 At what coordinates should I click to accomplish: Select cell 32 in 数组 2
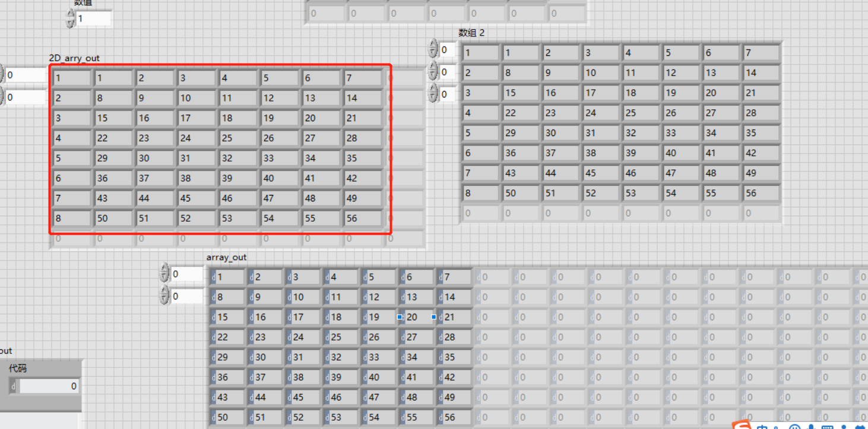(641, 133)
